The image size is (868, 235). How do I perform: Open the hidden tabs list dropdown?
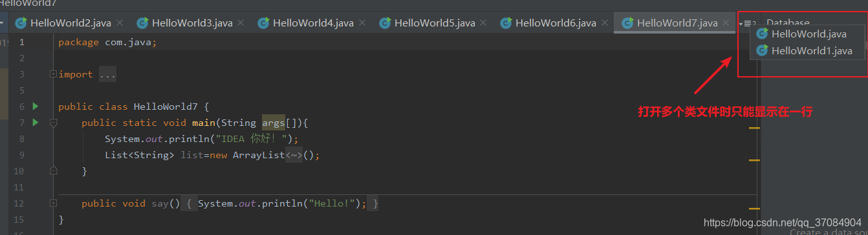(x=747, y=24)
